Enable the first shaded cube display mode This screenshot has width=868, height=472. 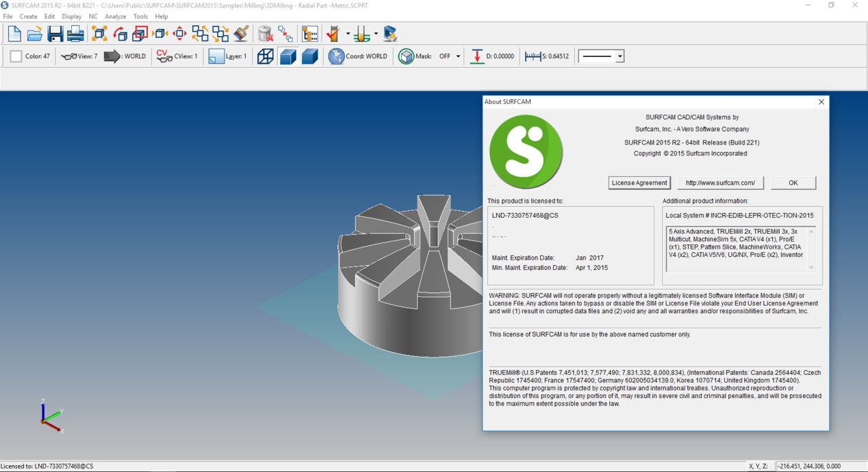pos(288,56)
